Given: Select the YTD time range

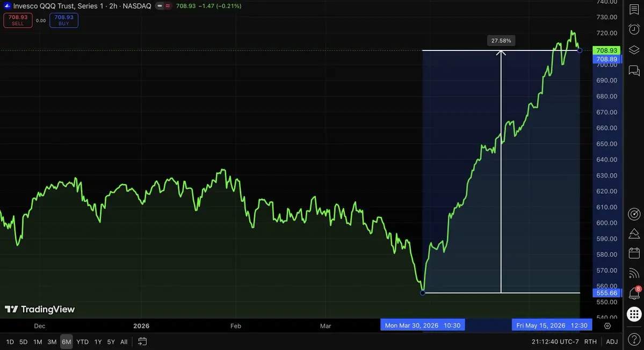Looking at the screenshot, I should click(x=82, y=342).
